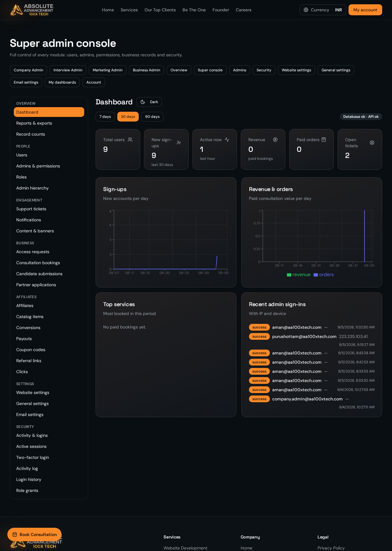Viewport: 392px width, 551px height.
Task: Click the calendar icon on Book Consultation button
Action: 15,534
